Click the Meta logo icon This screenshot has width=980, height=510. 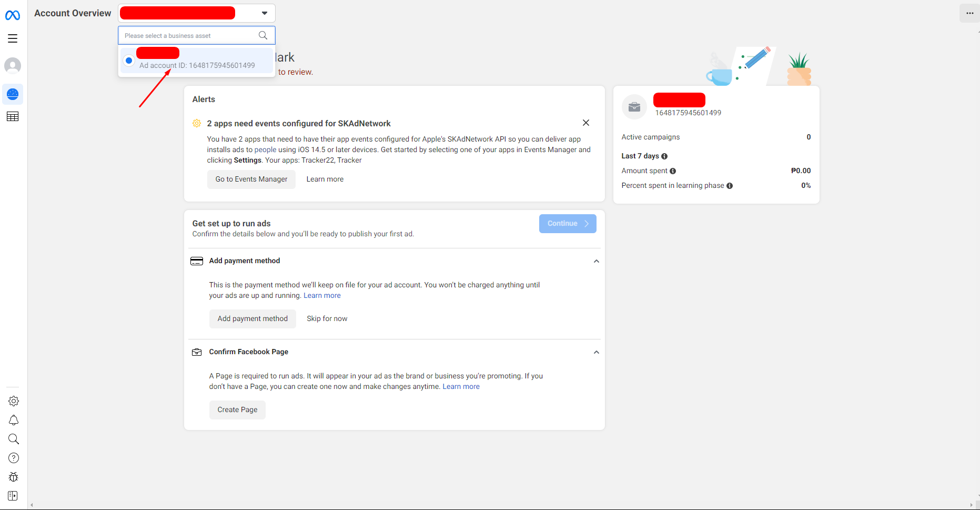click(13, 16)
